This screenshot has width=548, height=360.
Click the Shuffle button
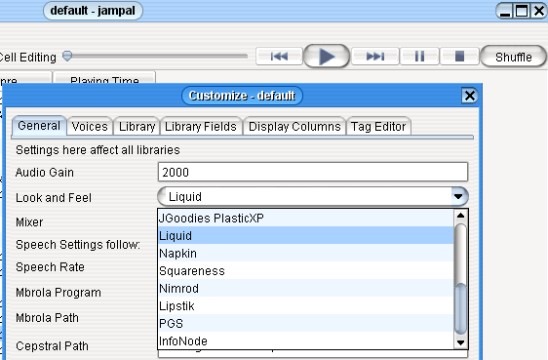point(513,57)
